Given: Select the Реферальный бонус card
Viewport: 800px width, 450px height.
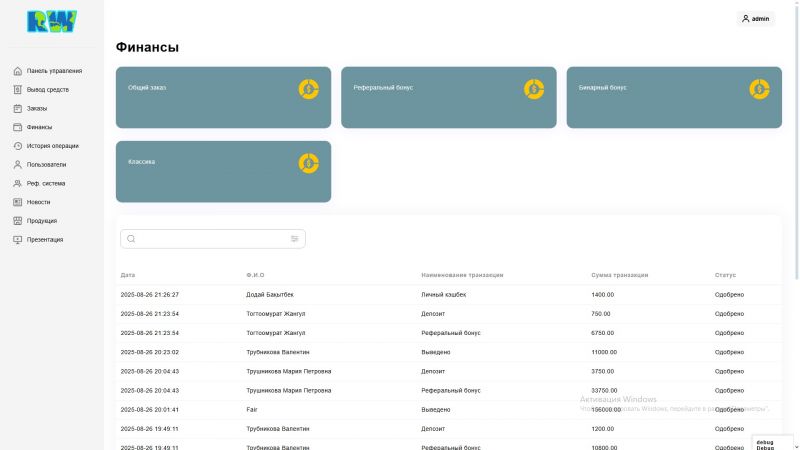Looking at the screenshot, I should pos(448,97).
